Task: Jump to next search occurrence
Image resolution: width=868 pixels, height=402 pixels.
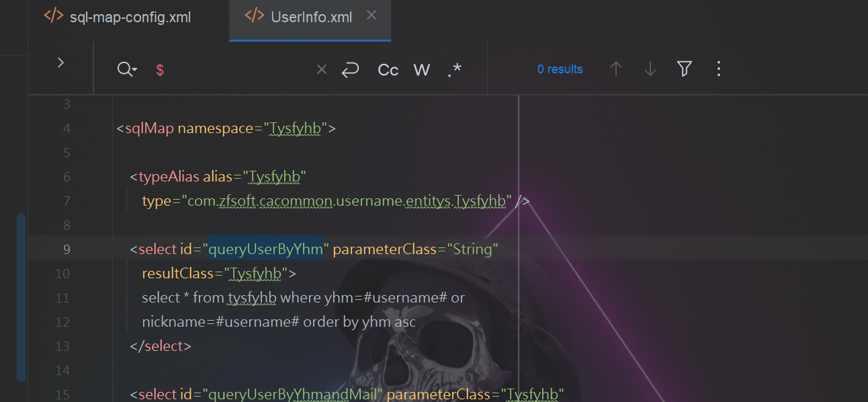Action: click(x=650, y=69)
